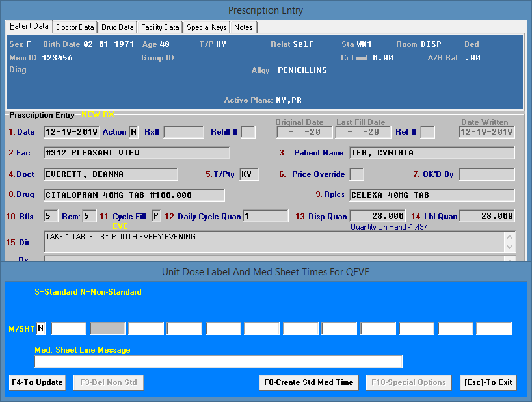This screenshot has width=532, height=402.
Task: Select the Daily Cycle Quan field
Action: [x=267, y=216]
